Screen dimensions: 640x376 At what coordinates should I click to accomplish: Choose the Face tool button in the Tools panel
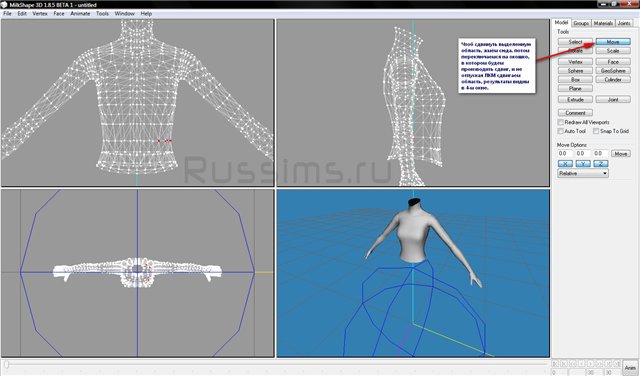(x=613, y=62)
